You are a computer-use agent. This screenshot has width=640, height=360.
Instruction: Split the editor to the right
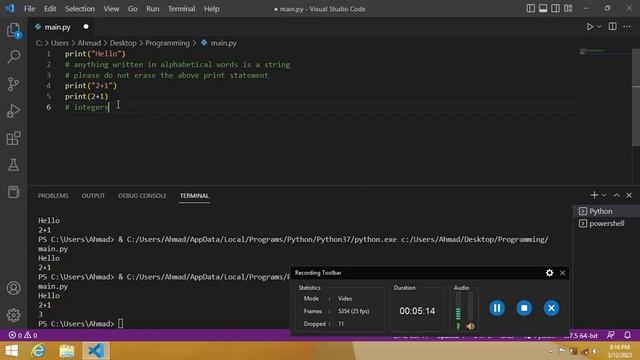pyautogui.click(x=612, y=27)
